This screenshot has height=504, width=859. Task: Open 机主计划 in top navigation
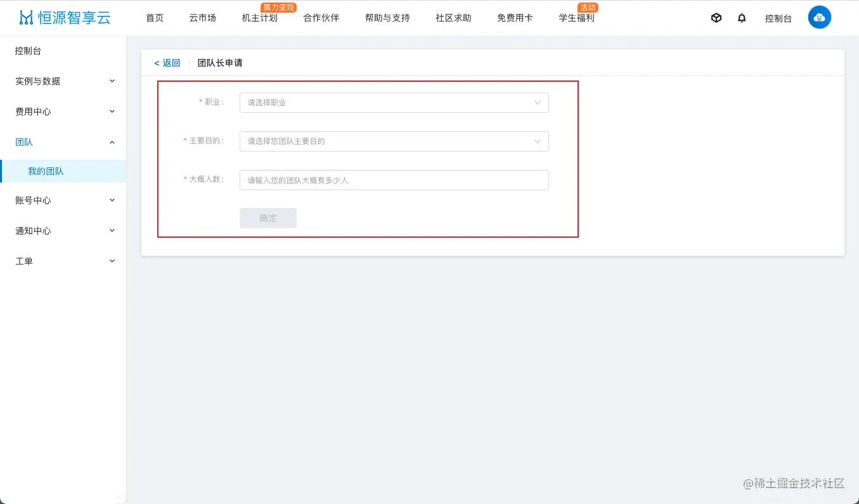tap(260, 18)
